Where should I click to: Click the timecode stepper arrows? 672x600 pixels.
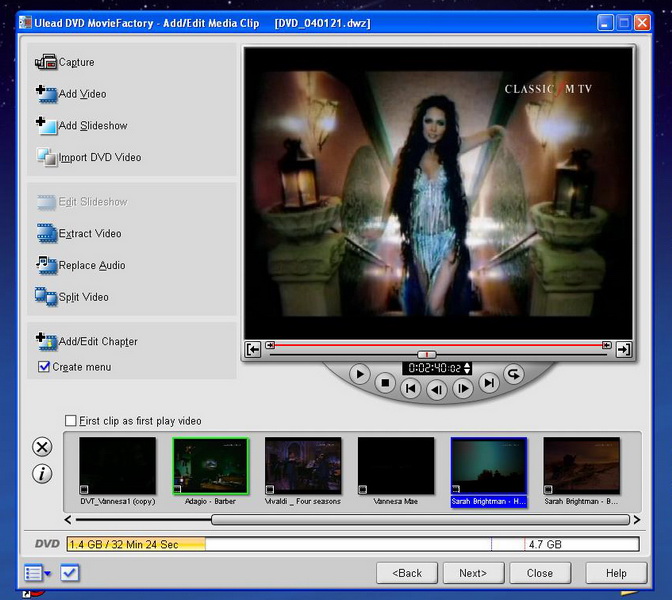point(467,368)
